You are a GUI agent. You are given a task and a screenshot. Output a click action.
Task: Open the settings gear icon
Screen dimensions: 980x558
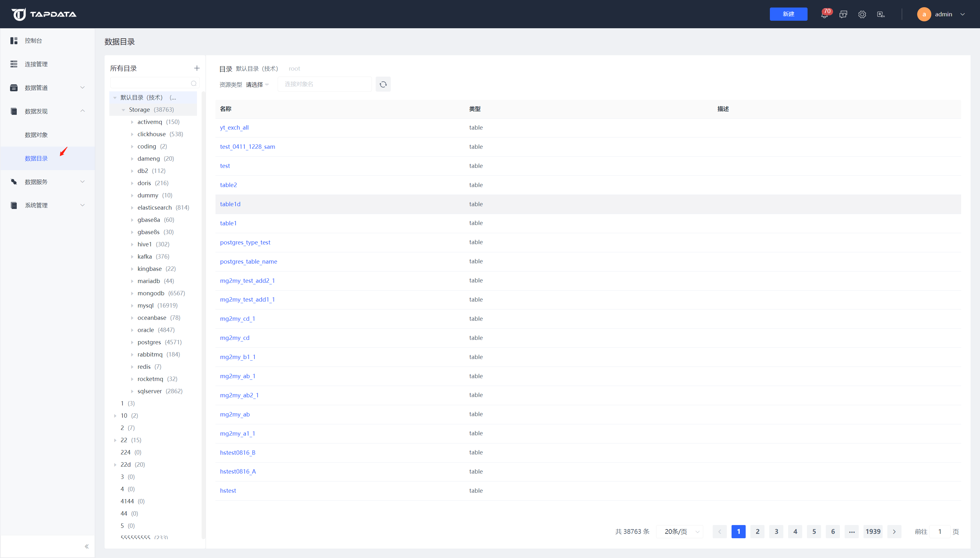pos(862,14)
